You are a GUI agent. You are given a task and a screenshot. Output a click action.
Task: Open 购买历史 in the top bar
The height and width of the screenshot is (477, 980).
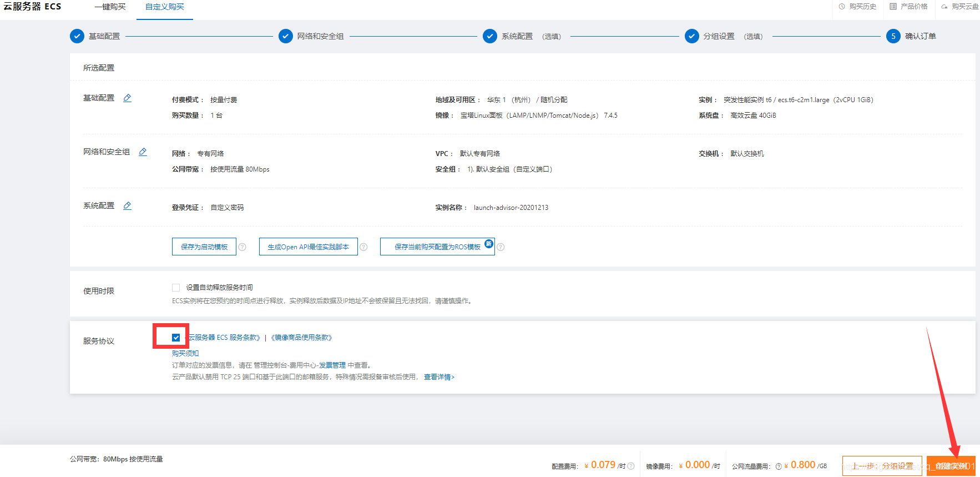[862, 7]
